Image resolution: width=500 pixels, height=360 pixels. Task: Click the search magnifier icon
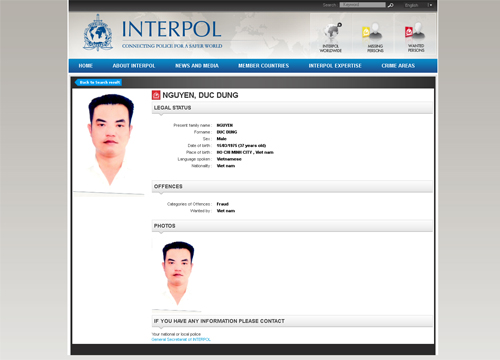(390, 5)
